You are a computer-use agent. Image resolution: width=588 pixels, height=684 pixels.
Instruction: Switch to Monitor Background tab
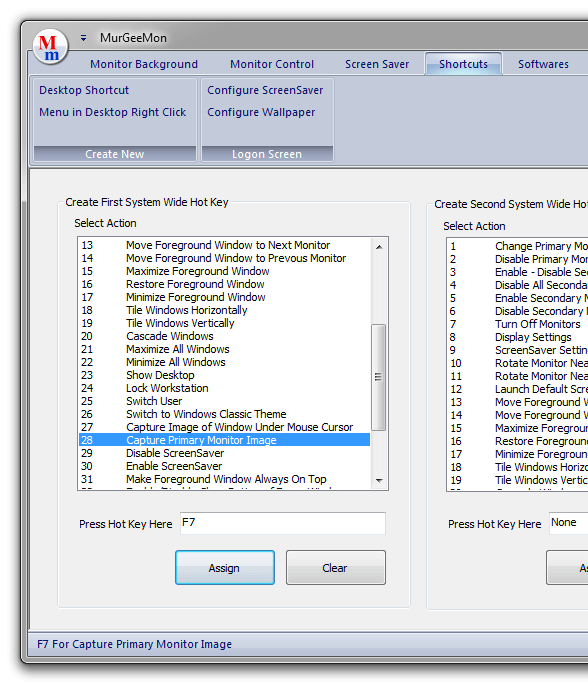click(144, 64)
